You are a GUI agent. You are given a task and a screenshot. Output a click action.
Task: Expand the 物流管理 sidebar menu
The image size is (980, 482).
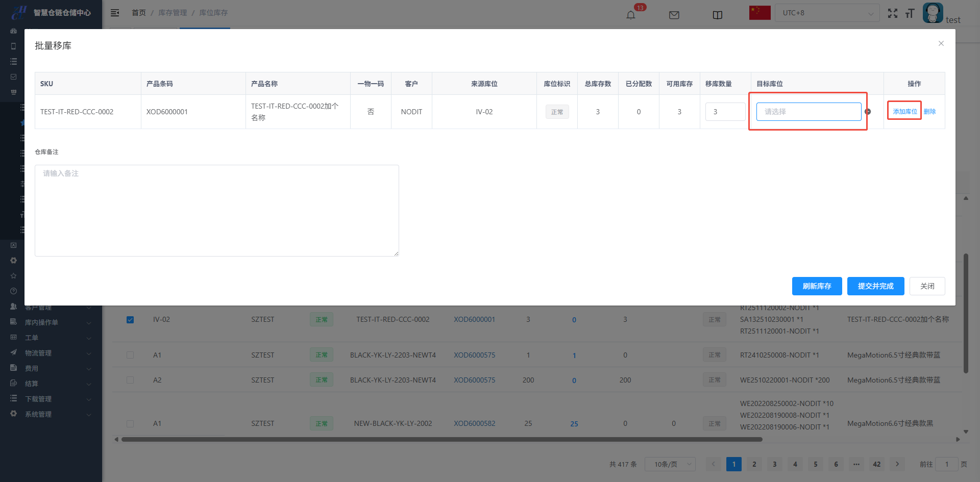(x=51, y=353)
